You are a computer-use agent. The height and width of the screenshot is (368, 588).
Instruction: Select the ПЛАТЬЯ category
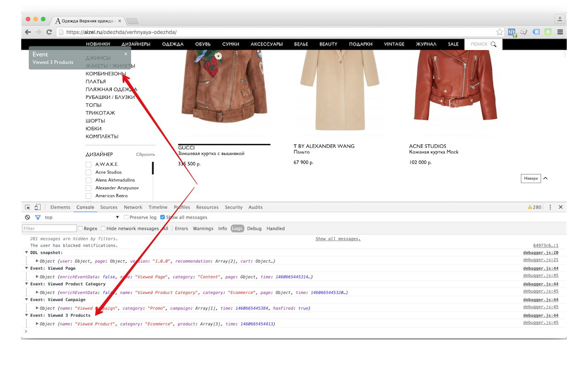(96, 82)
